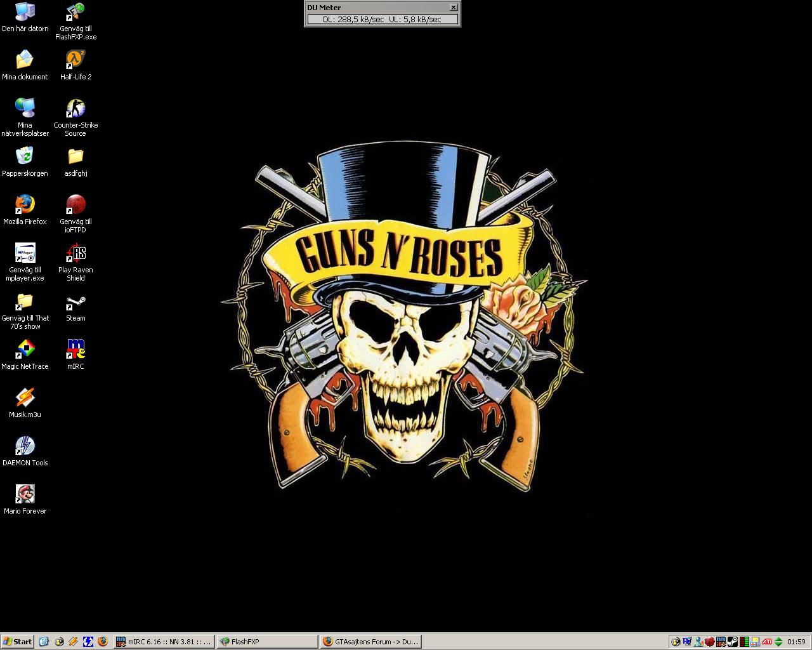Switch to the mIRC 6.16 taskbar window

164,642
